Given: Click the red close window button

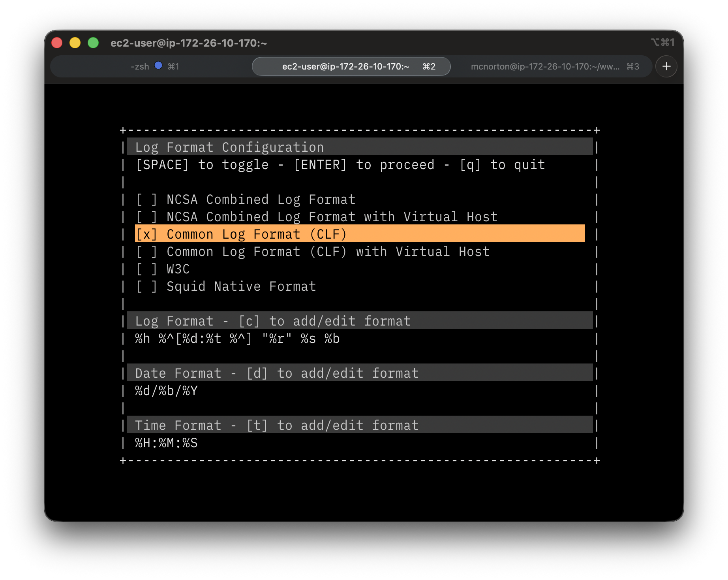Looking at the screenshot, I should point(57,43).
